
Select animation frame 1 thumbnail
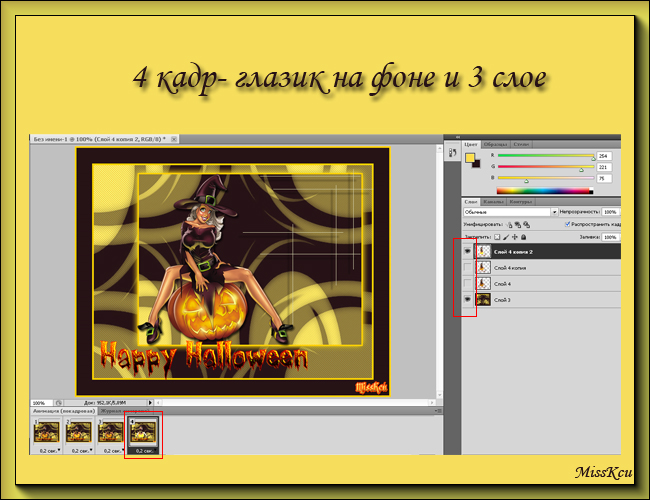46,432
